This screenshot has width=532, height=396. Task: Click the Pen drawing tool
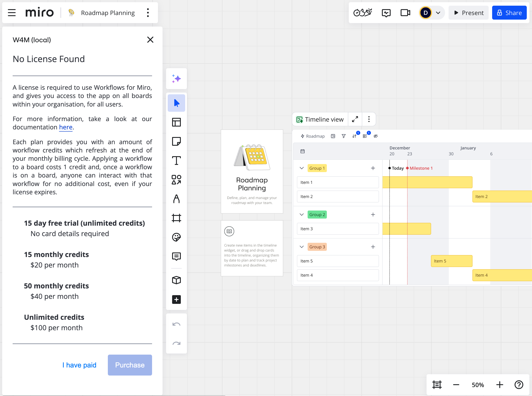tap(176, 199)
